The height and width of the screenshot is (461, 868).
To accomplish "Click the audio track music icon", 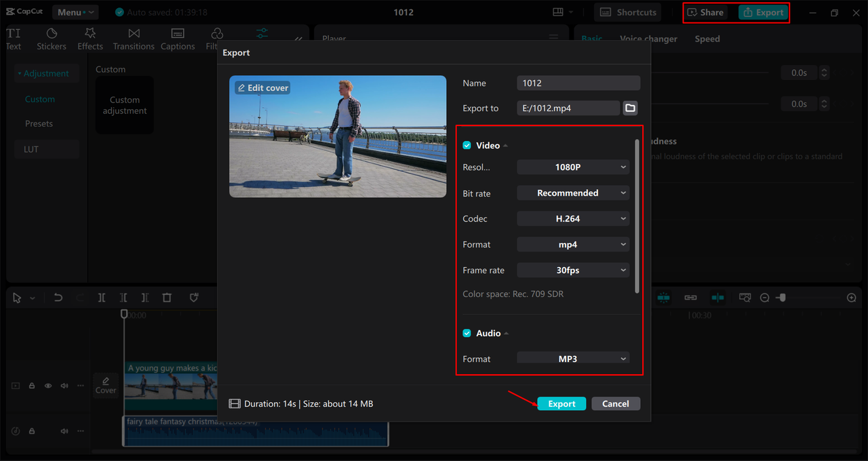I will [x=16, y=431].
